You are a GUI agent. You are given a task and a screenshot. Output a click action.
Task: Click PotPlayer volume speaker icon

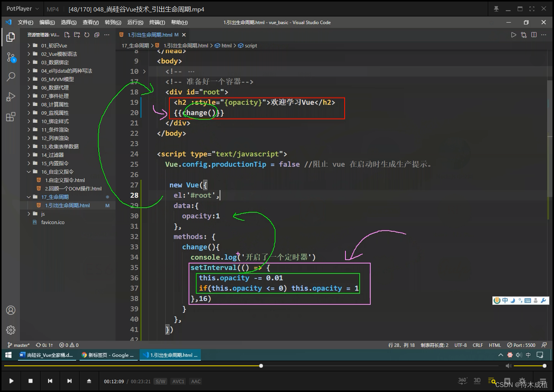click(508, 366)
